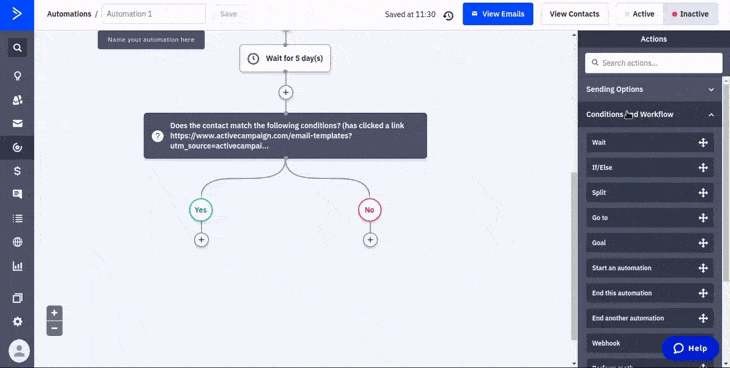Grab move handle on End this automation
This screenshot has width=730, height=368.
pos(703,293)
